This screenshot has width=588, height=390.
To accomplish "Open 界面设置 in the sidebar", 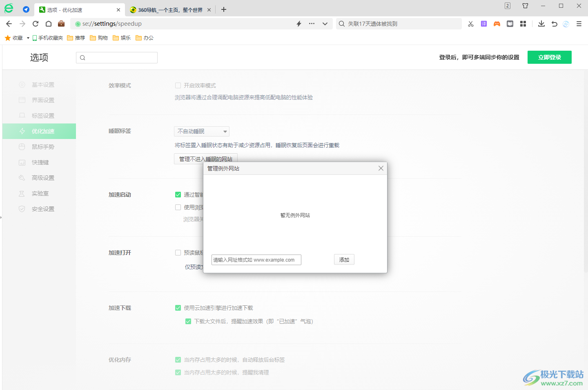I will point(39,100).
